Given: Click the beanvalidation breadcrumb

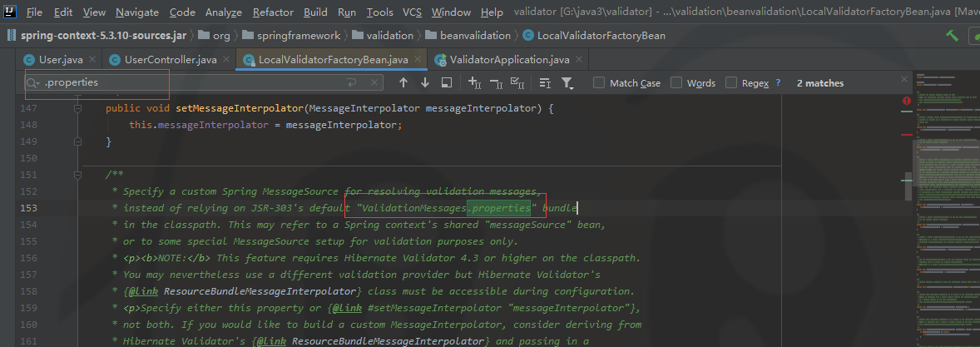Looking at the screenshot, I should pyautogui.click(x=468, y=36).
